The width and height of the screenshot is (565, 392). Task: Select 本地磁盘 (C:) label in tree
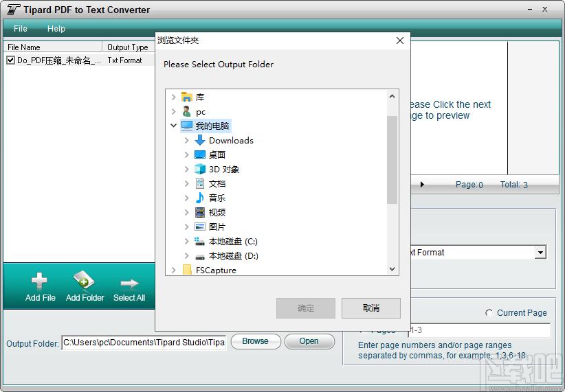(x=233, y=241)
